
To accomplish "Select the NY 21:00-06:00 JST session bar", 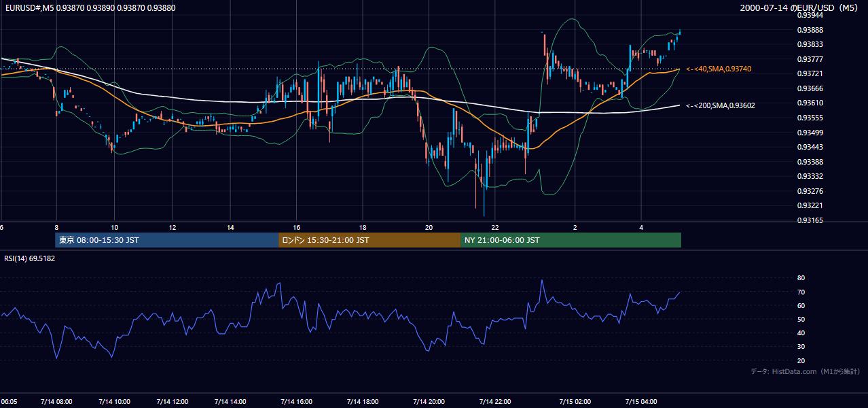I will pos(571,240).
